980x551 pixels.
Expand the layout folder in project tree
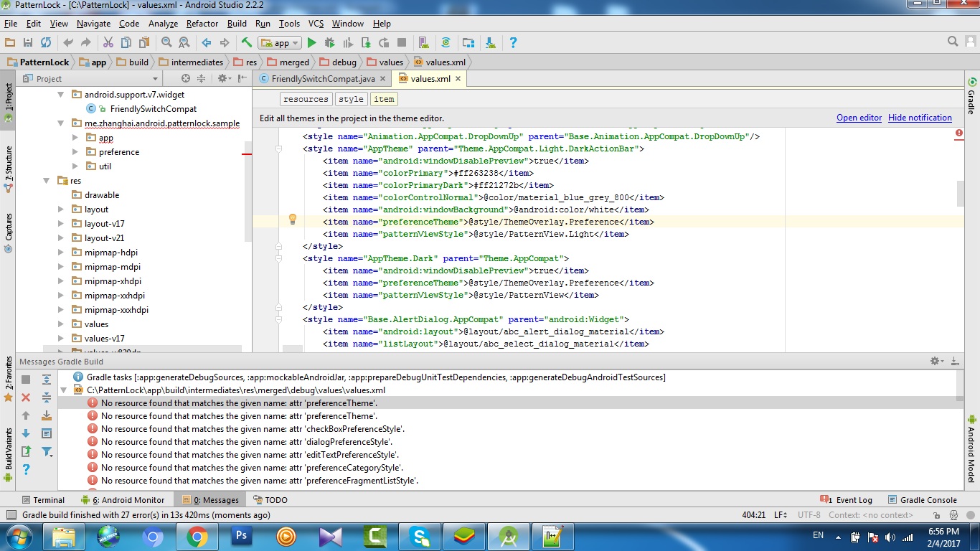pyautogui.click(x=61, y=209)
